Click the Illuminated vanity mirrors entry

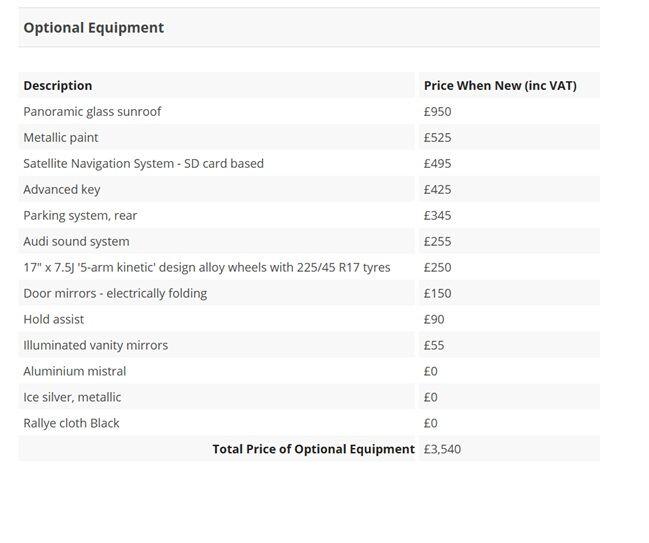click(x=96, y=346)
